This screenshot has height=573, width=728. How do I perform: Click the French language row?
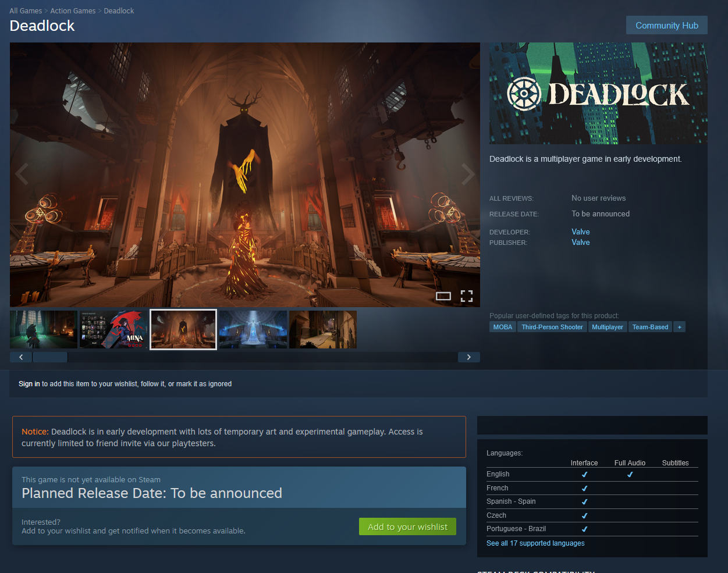tap(592, 488)
